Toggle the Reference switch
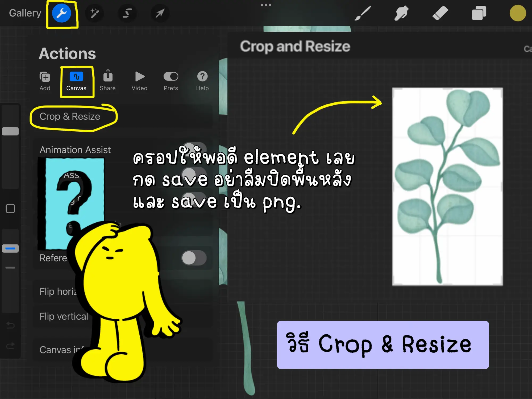 pyautogui.click(x=194, y=258)
